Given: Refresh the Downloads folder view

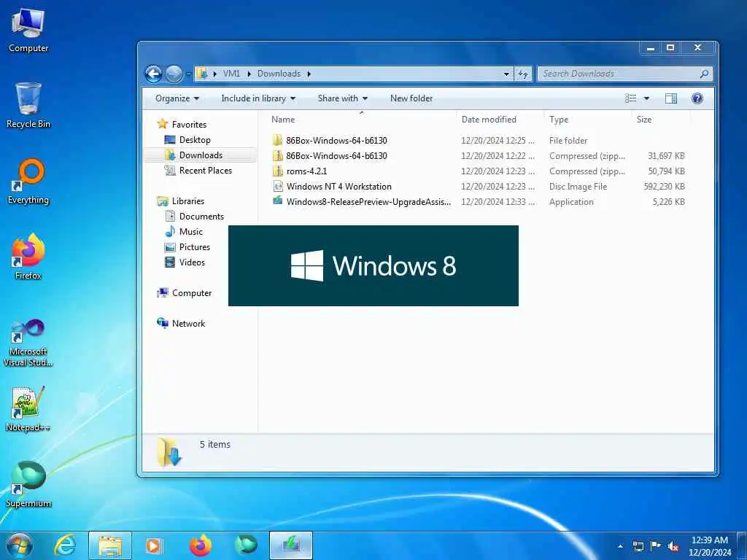Looking at the screenshot, I should pyautogui.click(x=523, y=74).
